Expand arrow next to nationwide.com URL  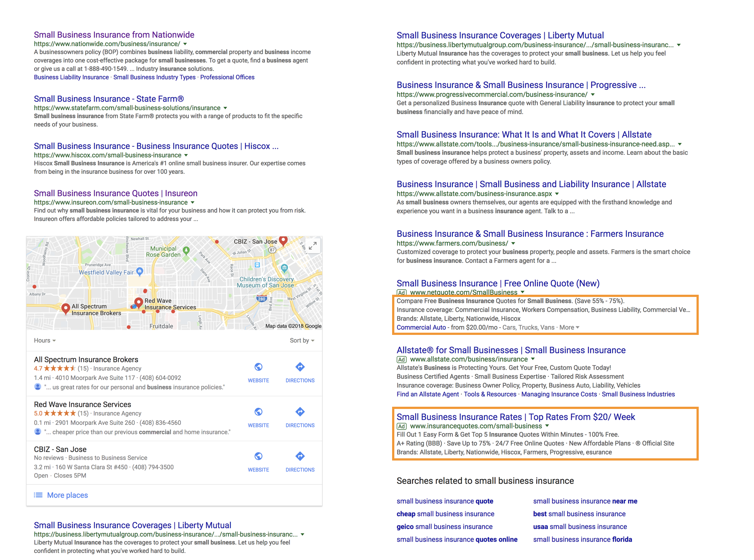[x=185, y=44]
